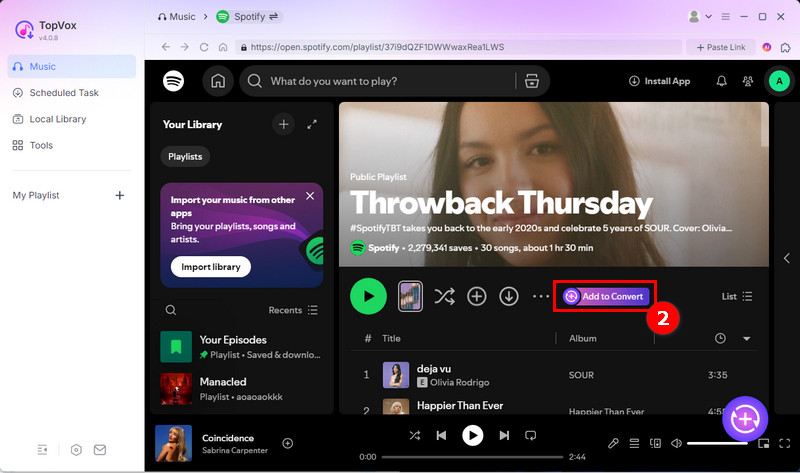Skip to next track

[504, 435]
